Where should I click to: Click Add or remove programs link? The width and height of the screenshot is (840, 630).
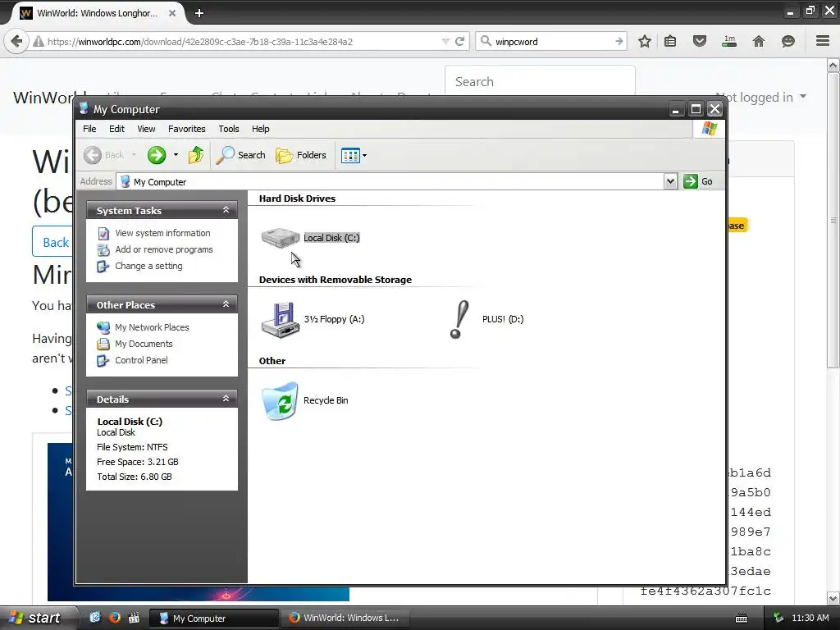point(164,249)
